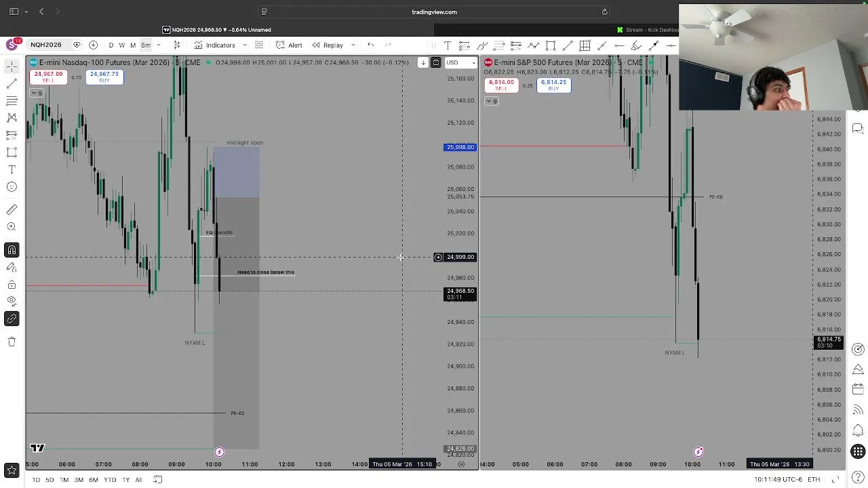Select the Text tool in left sidebar

coord(12,169)
